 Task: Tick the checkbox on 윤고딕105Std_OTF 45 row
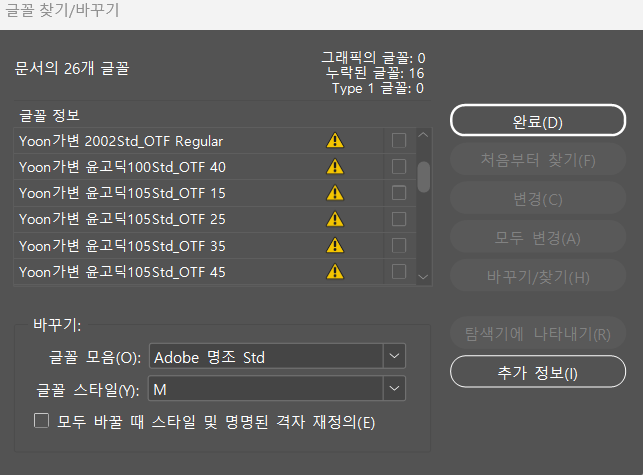pos(399,272)
